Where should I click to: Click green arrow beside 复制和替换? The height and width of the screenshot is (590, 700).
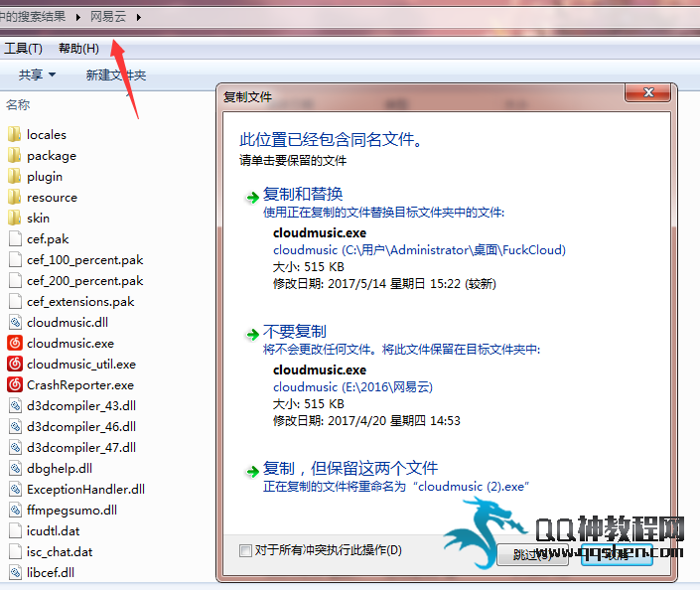[x=252, y=197]
